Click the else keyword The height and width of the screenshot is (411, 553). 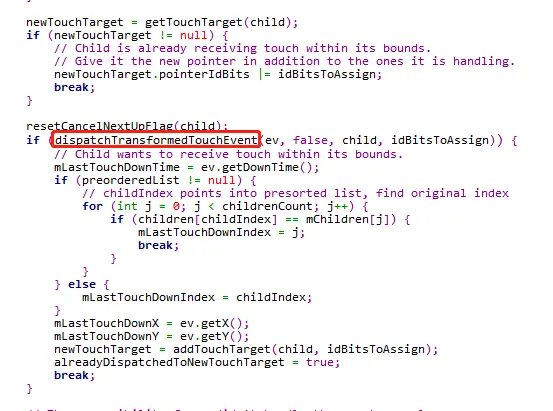point(82,284)
